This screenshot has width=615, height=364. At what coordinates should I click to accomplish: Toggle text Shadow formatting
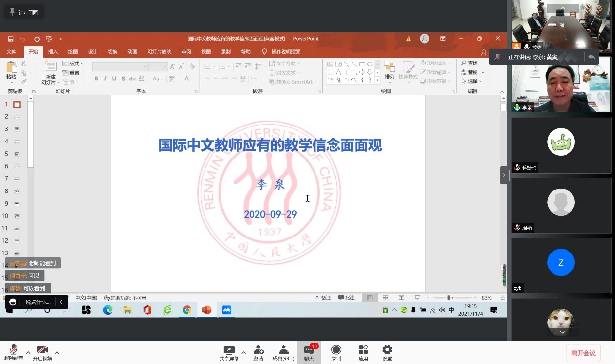point(124,79)
